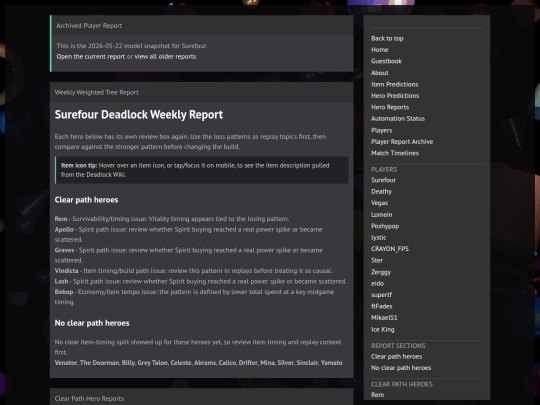
Task: Select player Poshypop
Action: [385, 226]
